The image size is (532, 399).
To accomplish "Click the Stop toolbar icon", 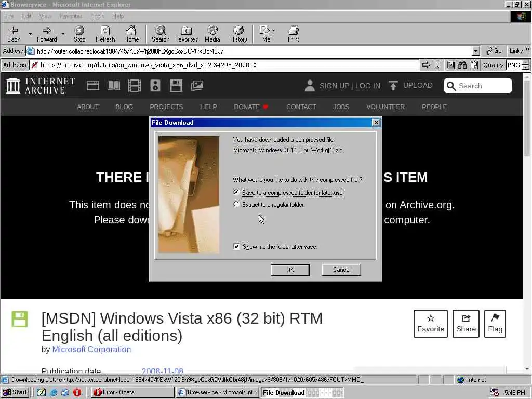I will tap(79, 34).
